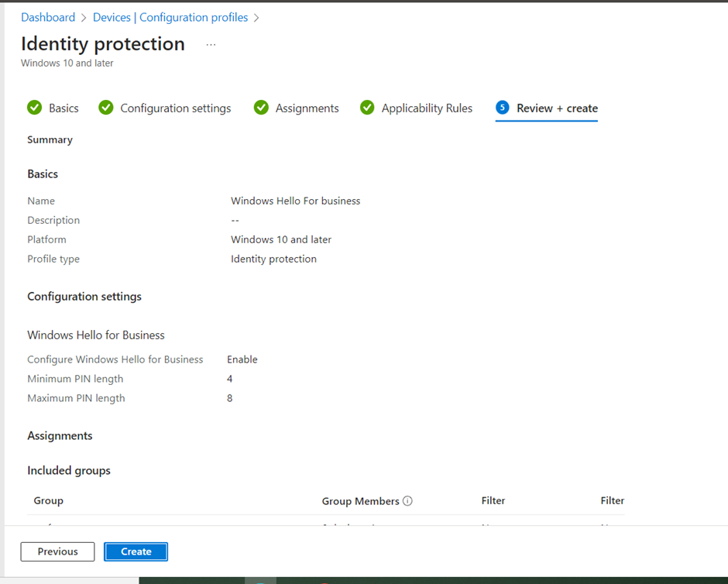Open the Dashboard breadcrumb link
Viewport: 728px width, 584px height.
coord(48,18)
